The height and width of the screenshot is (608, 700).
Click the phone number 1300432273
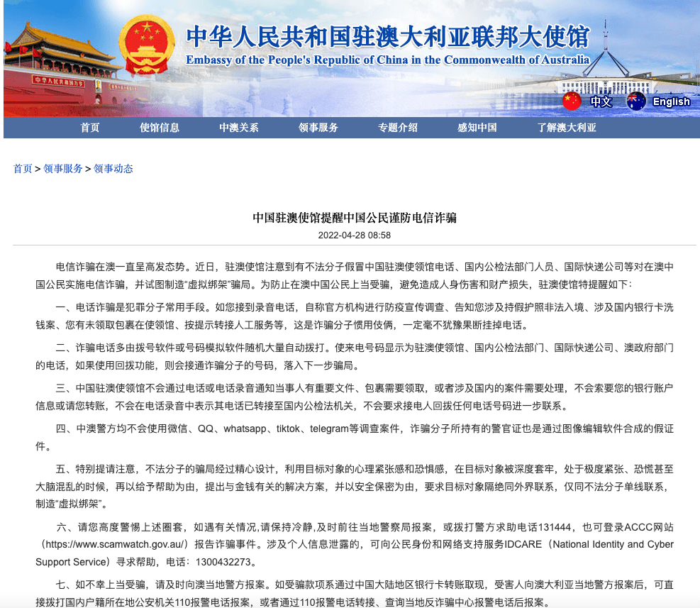click(x=223, y=562)
